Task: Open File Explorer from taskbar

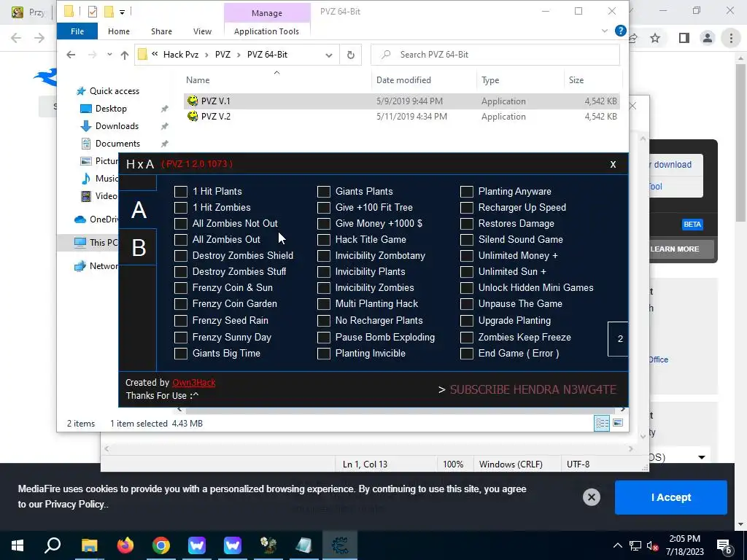Action: coord(89,545)
